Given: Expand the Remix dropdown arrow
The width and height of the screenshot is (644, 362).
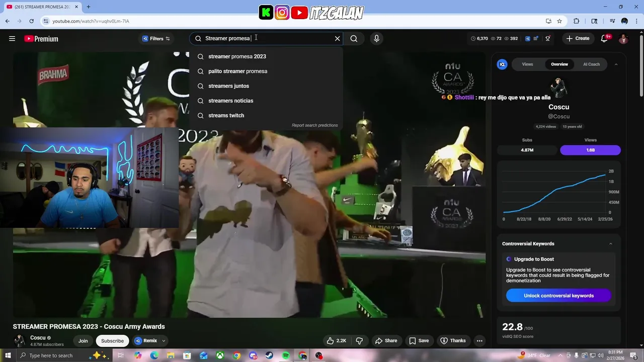Looking at the screenshot, I should 164,341.
